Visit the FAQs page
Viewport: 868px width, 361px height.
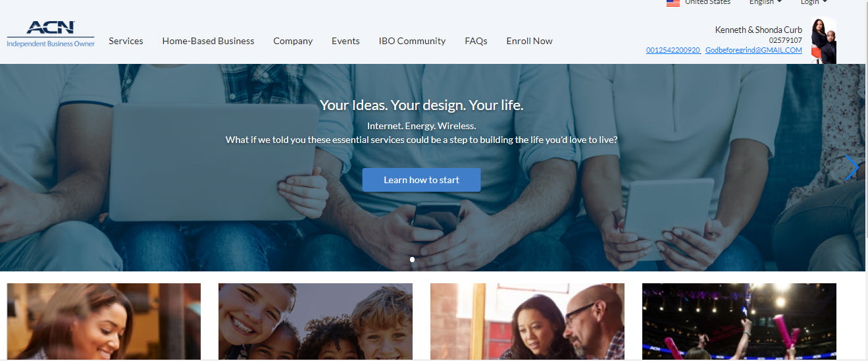[x=476, y=41]
